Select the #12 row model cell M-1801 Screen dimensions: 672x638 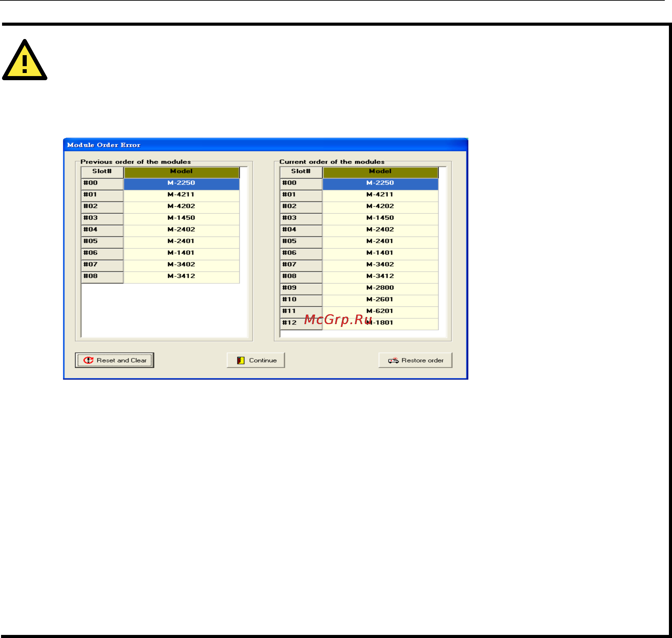tap(380, 324)
